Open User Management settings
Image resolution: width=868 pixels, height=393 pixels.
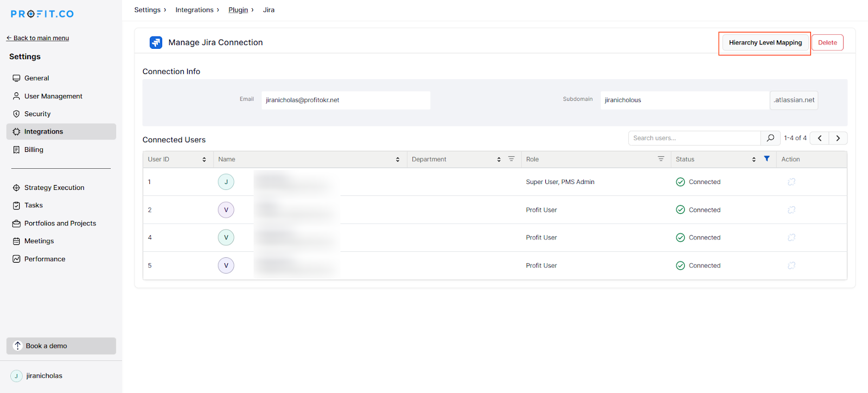point(61,96)
